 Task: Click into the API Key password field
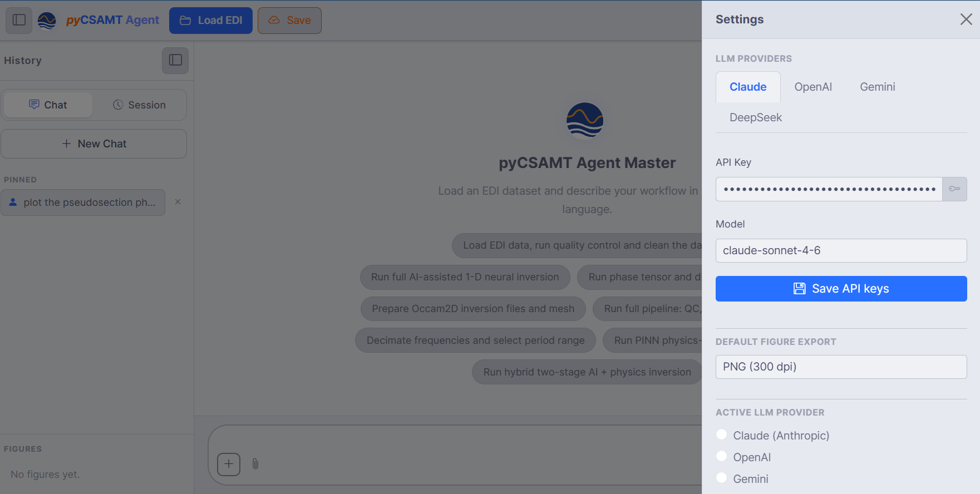[x=829, y=189]
